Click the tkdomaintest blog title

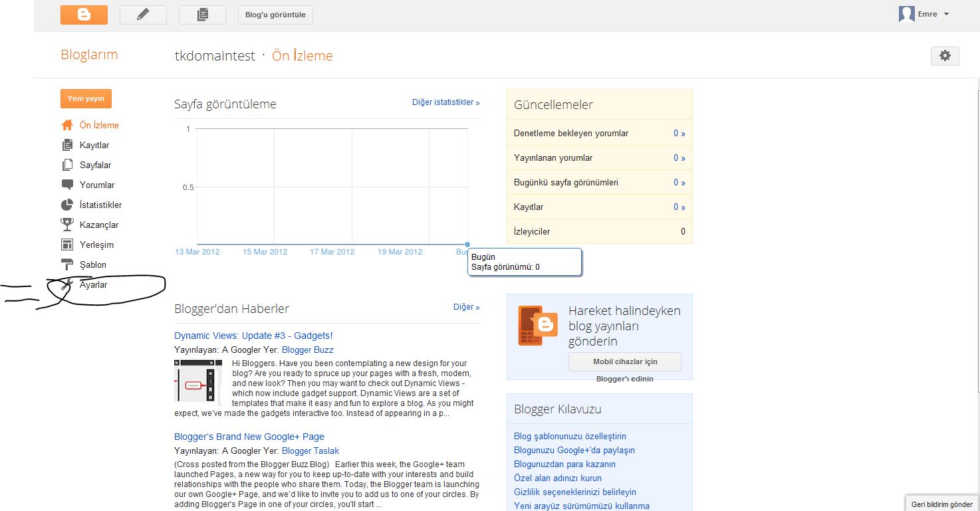215,56
